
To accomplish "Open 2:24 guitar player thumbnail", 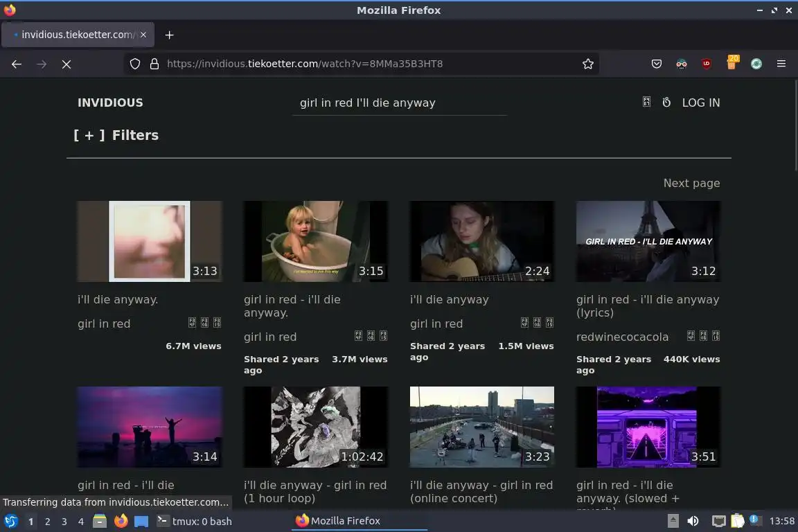I will point(482,241).
